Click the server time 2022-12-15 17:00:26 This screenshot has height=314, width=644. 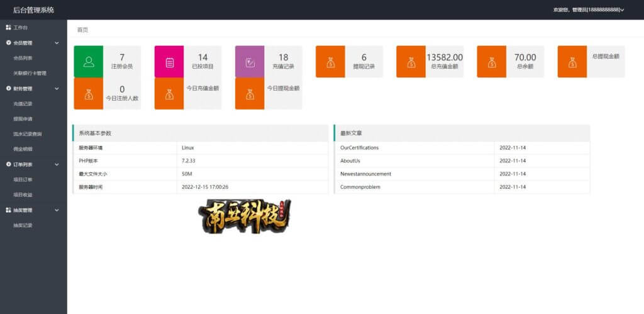point(205,187)
